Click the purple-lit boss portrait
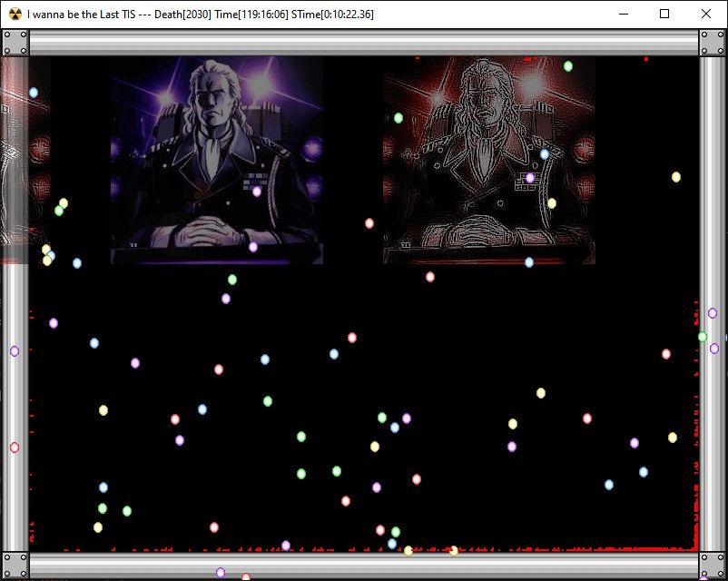Viewport: 728px width, 581px height. 217,160
